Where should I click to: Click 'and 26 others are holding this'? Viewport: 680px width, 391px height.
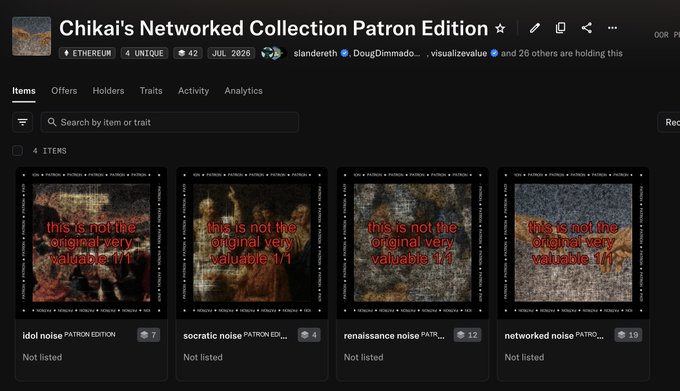click(x=562, y=53)
